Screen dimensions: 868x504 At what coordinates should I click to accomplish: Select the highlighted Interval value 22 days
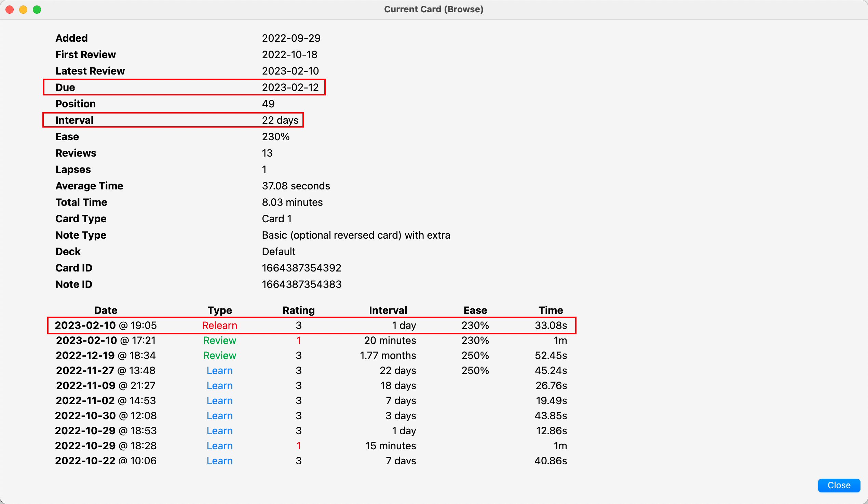(280, 120)
